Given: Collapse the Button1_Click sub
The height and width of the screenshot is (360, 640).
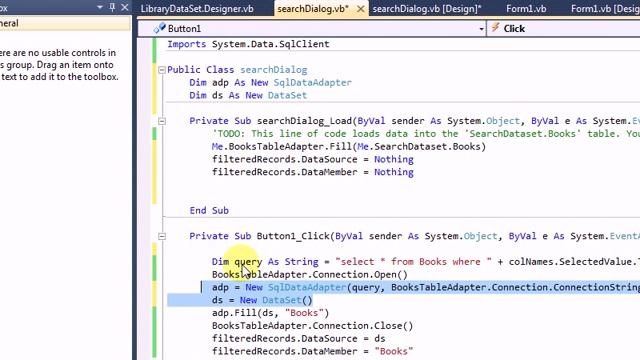Looking at the screenshot, I should coord(162,236).
